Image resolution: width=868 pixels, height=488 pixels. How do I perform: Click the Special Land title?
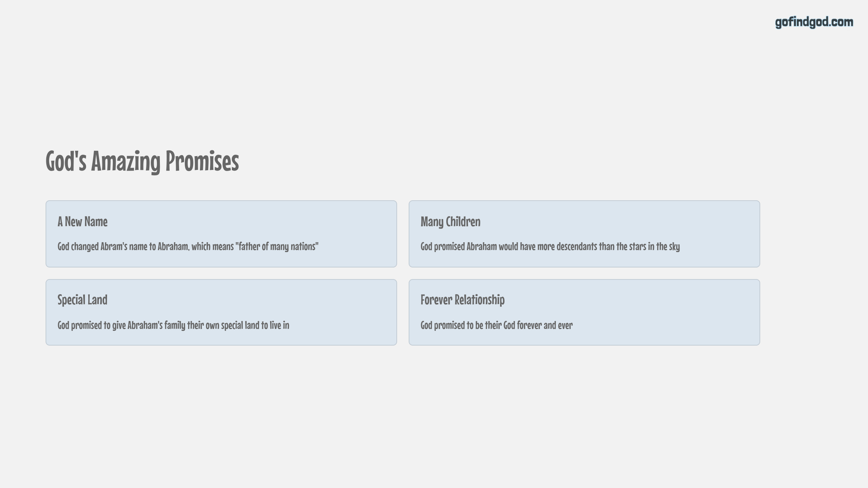coord(83,300)
